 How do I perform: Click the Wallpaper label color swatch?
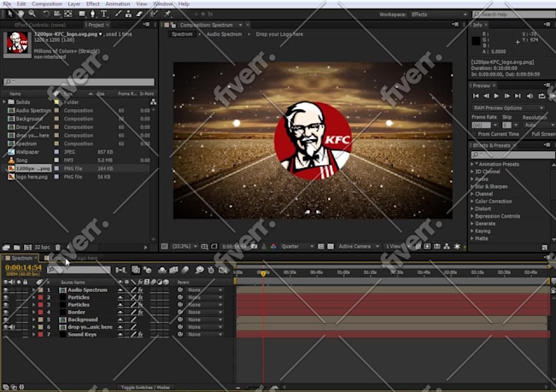[x=56, y=152]
